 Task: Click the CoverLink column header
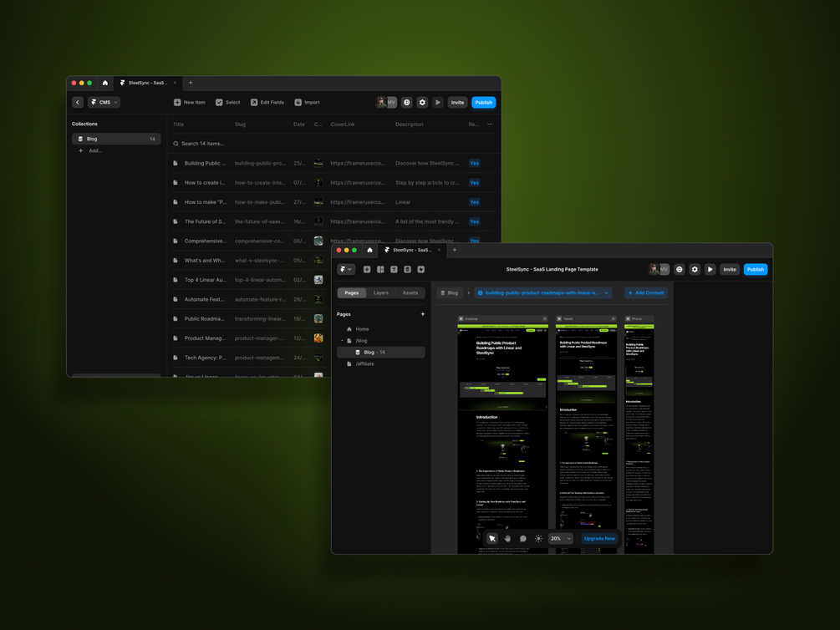coord(343,124)
